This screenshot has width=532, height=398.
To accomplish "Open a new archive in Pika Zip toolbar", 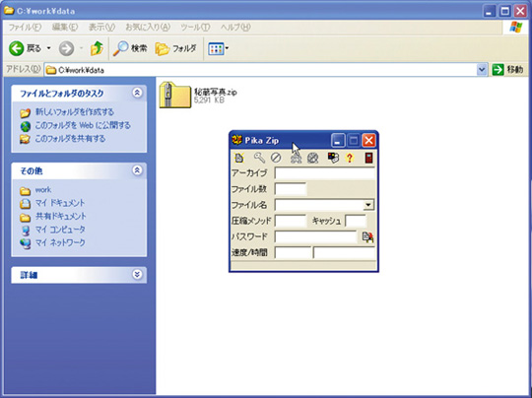I will [239, 158].
